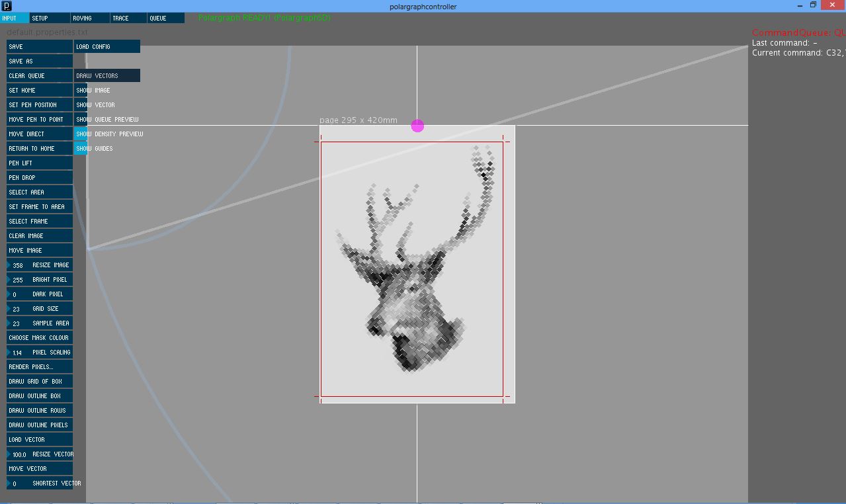Click the magenta pen position marker
This screenshot has width=846, height=504.
(x=417, y=126)
